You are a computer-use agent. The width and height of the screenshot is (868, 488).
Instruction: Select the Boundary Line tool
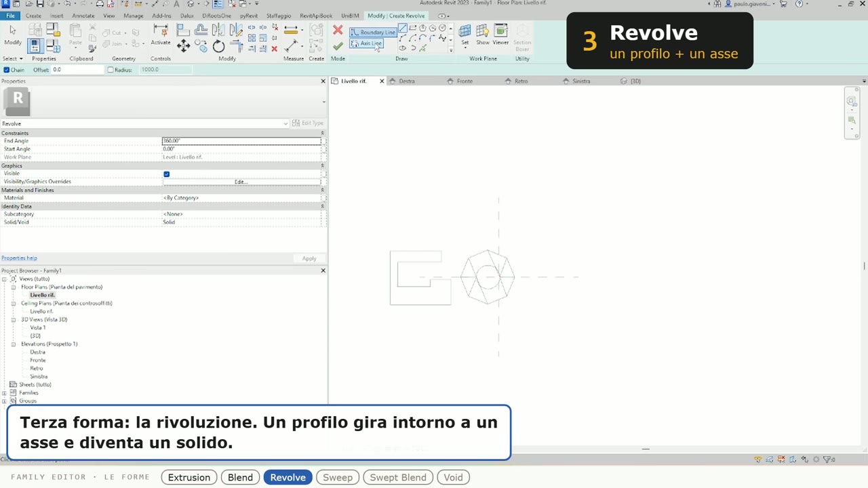coord(372,32)
